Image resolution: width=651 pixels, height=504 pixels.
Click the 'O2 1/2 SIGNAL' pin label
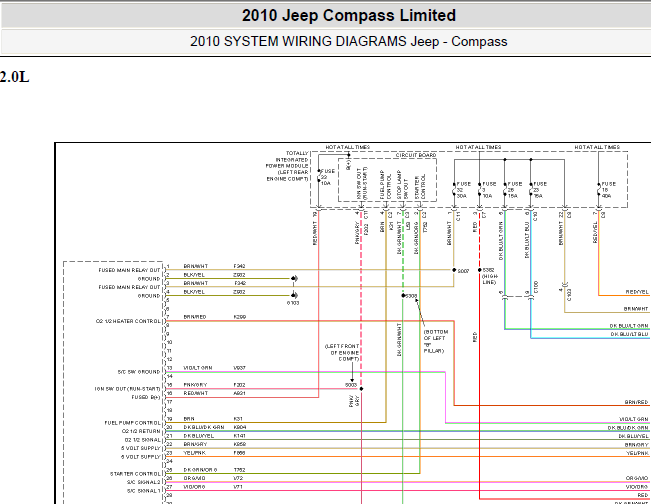pos(142,440)
